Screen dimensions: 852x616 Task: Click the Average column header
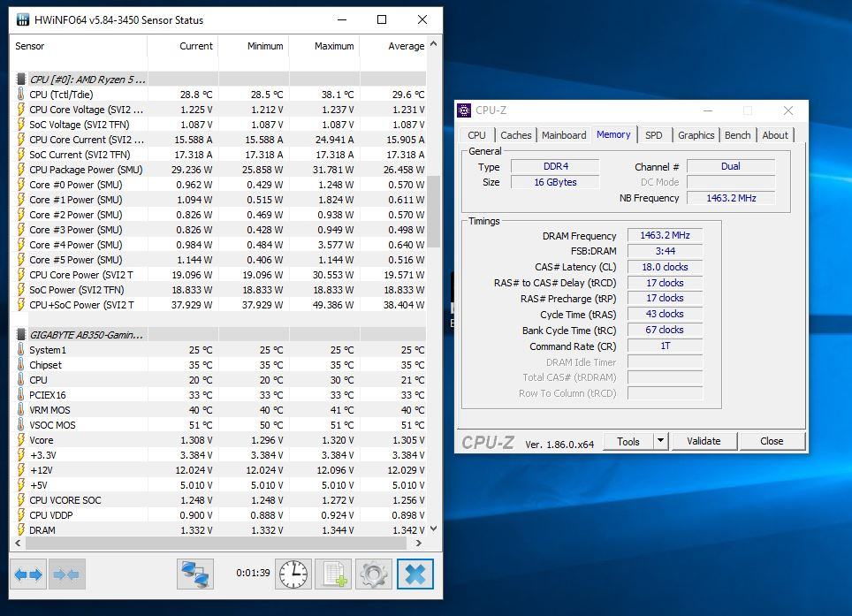pos(394,46)
